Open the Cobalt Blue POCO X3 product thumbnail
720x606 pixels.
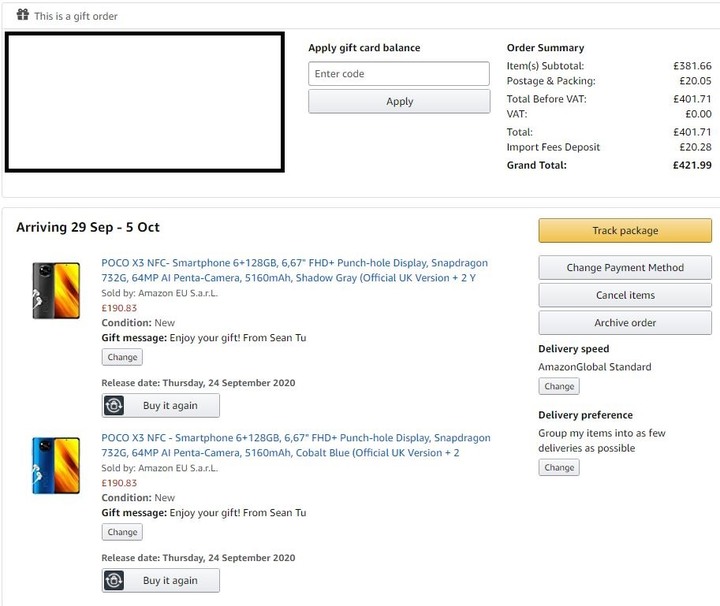coord(56,465)
